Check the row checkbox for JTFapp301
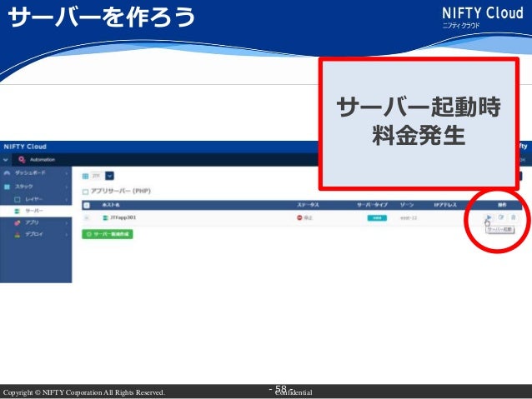532x399 pixels. click(87, 218)
